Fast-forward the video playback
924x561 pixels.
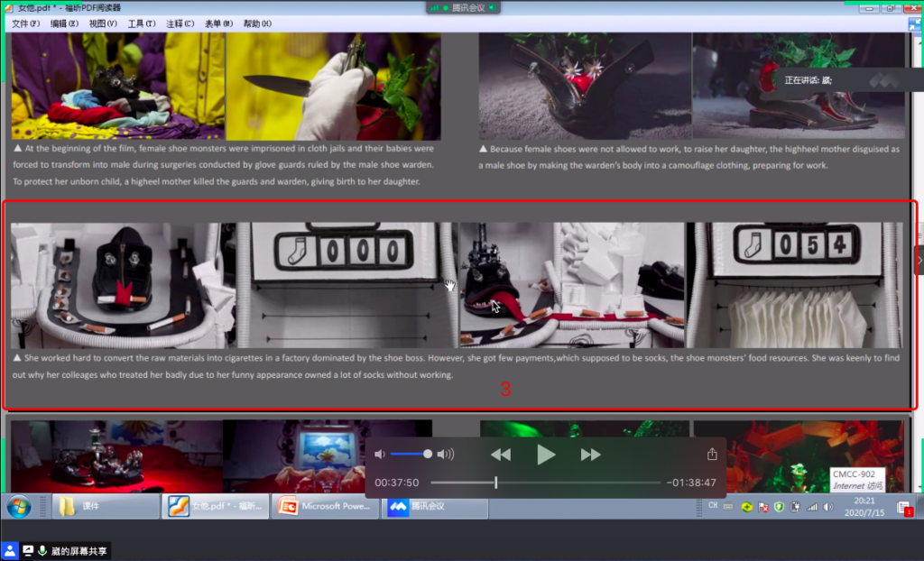[x=590, y=455]
